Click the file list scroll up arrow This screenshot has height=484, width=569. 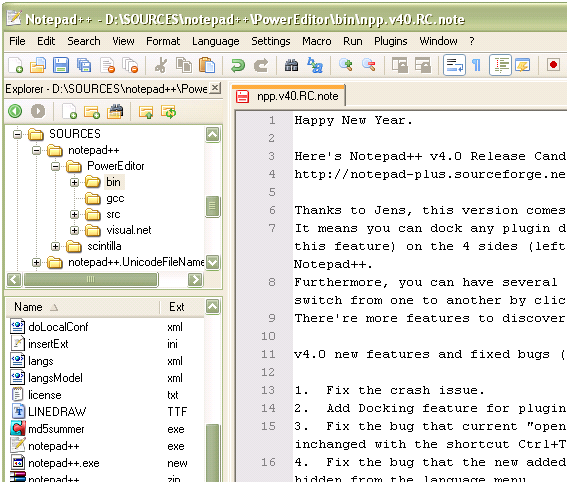click(212, 307)
